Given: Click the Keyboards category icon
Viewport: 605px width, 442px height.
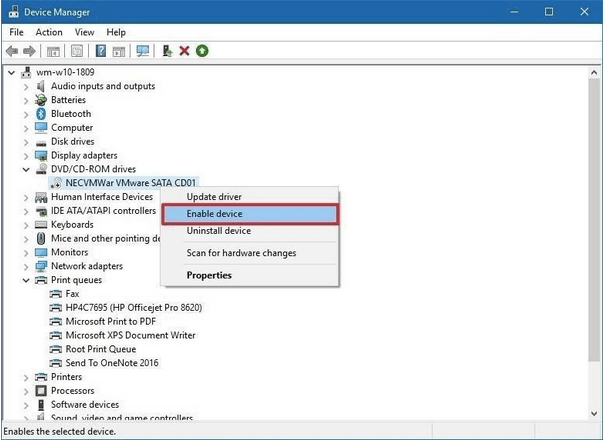Looking at the screenshot, I should [41, 224].
